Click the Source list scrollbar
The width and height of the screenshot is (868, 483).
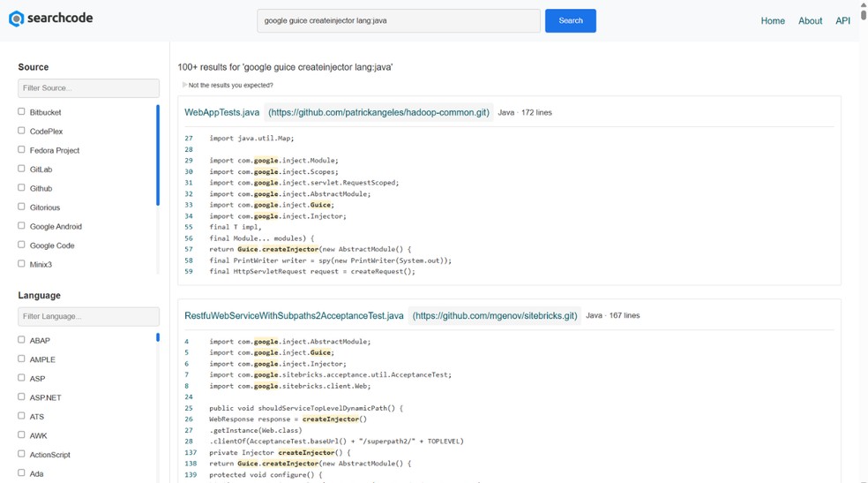158,155
